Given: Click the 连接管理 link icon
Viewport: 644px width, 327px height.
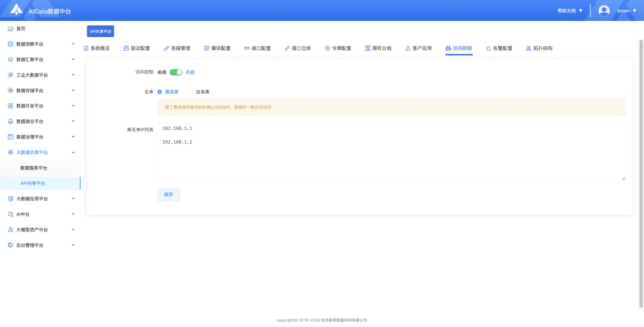Looking at the screenshot, I should pos(166,48).
